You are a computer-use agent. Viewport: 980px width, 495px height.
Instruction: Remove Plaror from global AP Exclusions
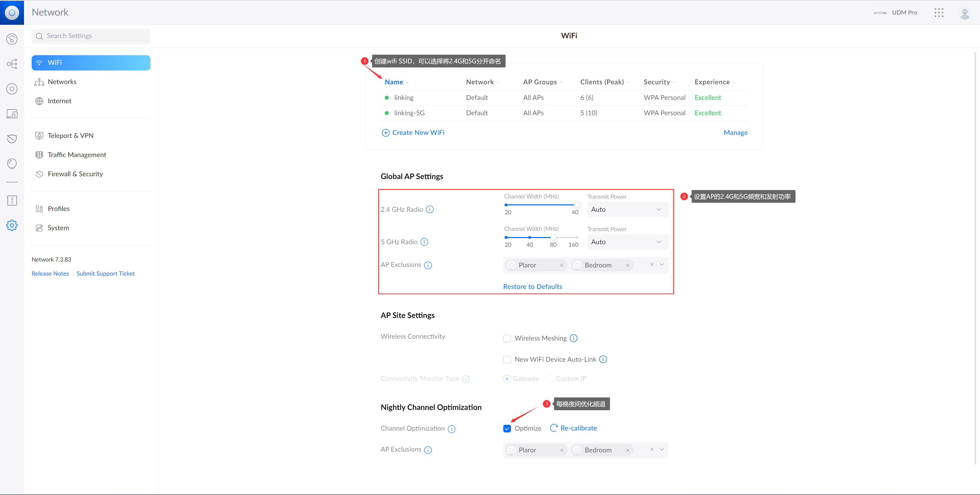click(561, 265)
